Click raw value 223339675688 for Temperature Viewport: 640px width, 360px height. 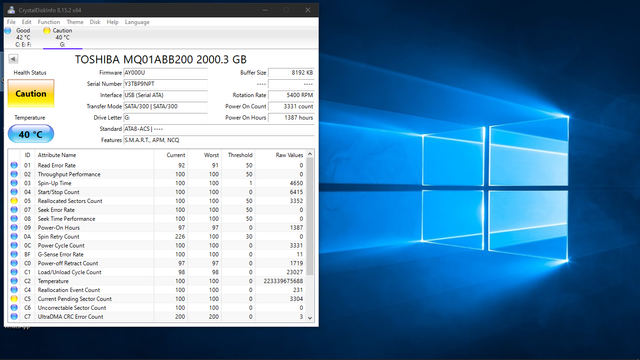tap(283, 281)
